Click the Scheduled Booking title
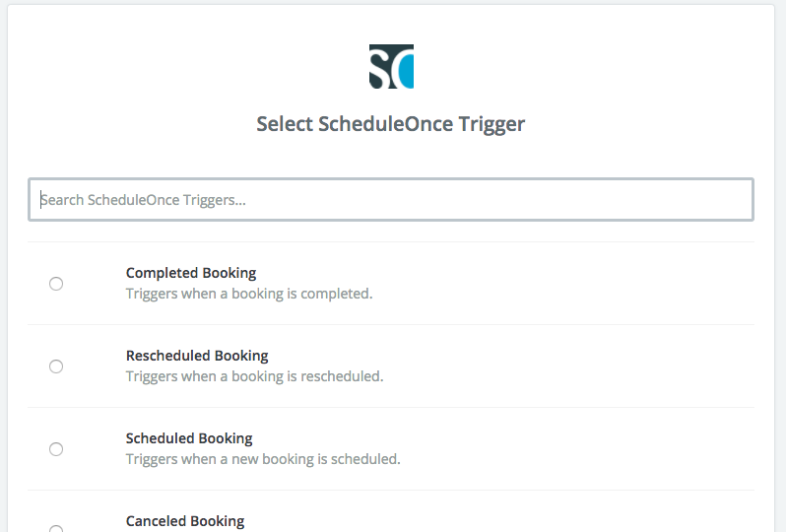This screenshot has width=786, height=532. point(189,438)
